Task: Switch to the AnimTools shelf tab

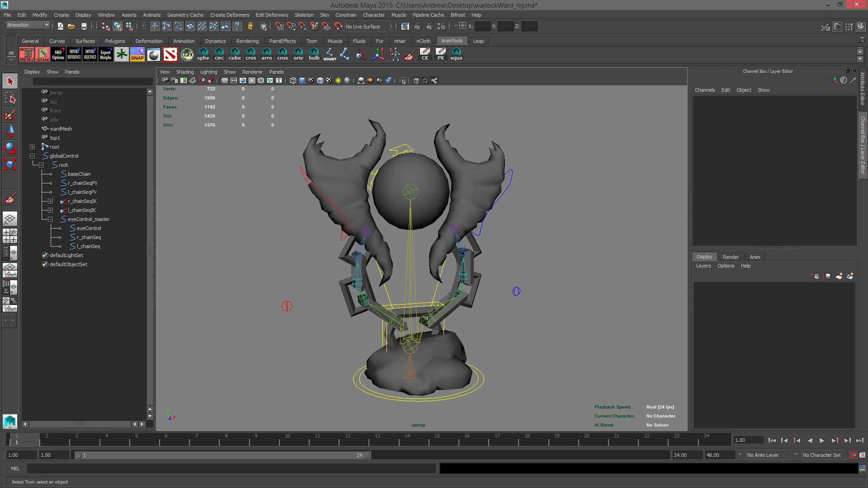Action: tap(452, 41)
